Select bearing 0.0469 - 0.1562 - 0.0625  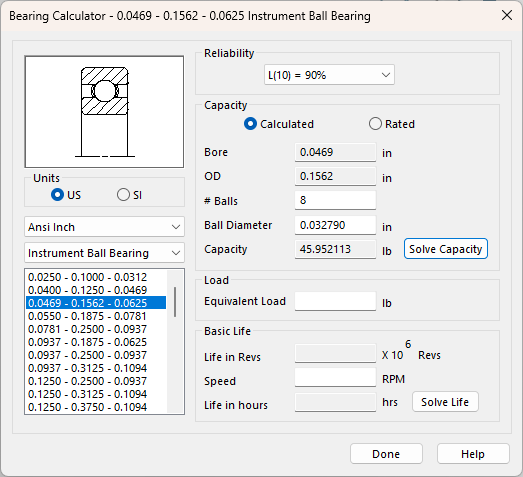pos(96,303)
